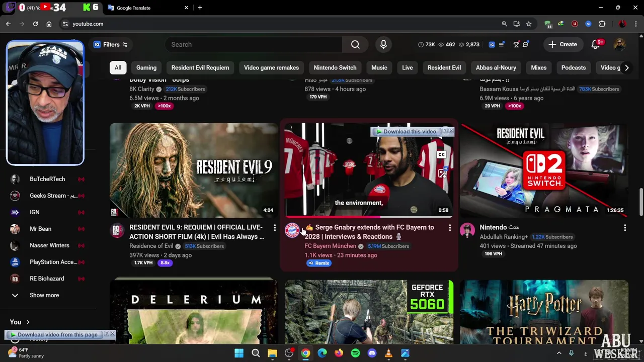
Task: Click the uBlock red shield extension icon
Action: pos(575,24)
